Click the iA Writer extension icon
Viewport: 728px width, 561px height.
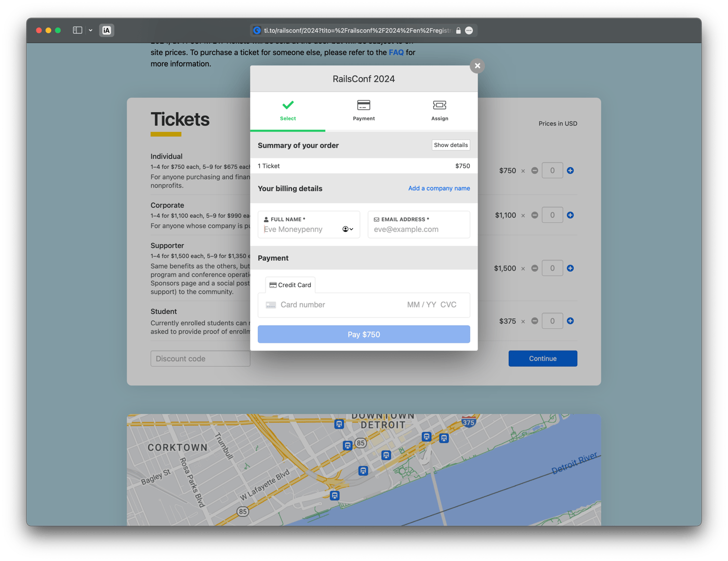pos(107,30)
